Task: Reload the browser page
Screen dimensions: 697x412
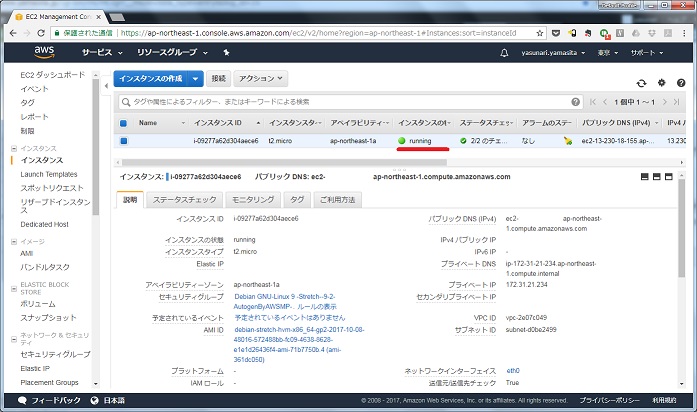Action: (x=41, y=33)
